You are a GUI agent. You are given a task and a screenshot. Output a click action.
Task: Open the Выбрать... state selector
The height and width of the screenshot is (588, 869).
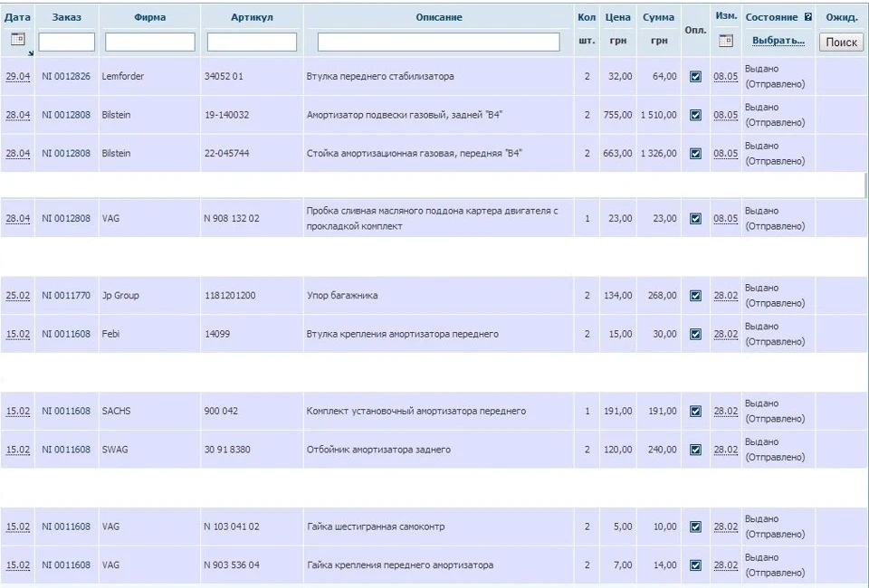(x=778, y=41)
